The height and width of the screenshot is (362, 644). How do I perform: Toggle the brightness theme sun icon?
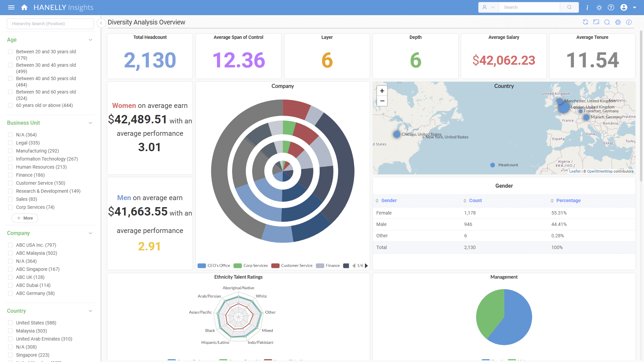[x=599, y=7]
